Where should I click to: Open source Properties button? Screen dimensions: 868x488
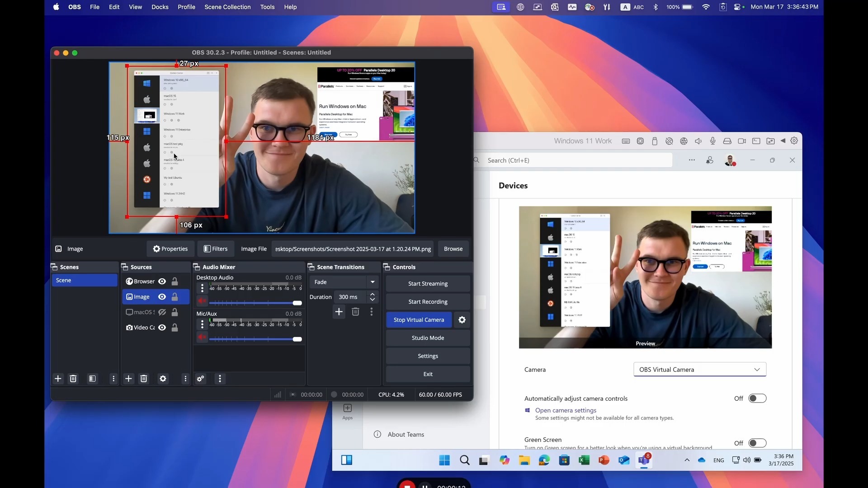(x=170, y=249)
